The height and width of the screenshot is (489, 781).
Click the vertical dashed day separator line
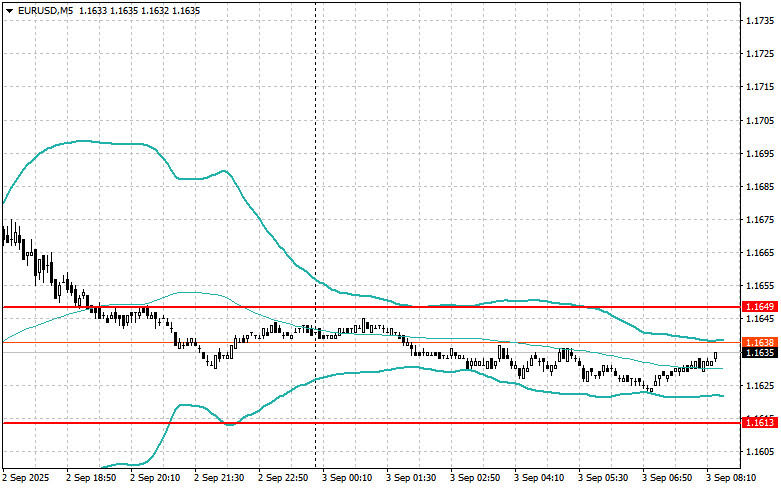coord(315,234)
